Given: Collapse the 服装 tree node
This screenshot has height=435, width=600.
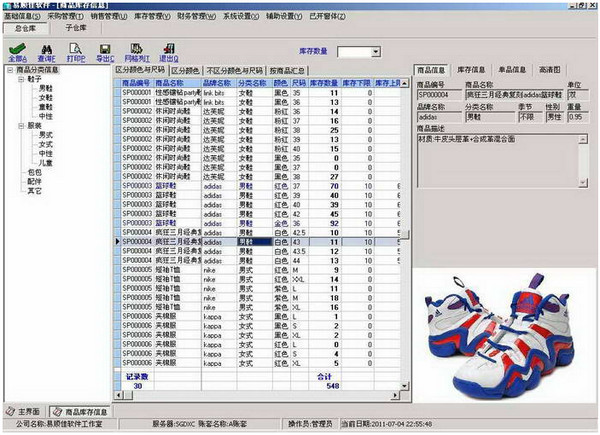Looking at the screenshot, I should tap(21, 125).
